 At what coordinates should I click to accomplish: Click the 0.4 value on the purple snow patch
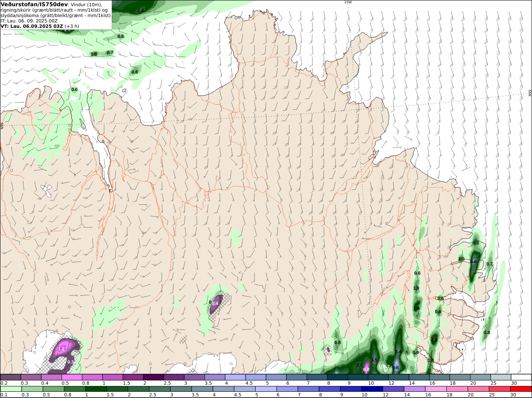pos(215,303)
